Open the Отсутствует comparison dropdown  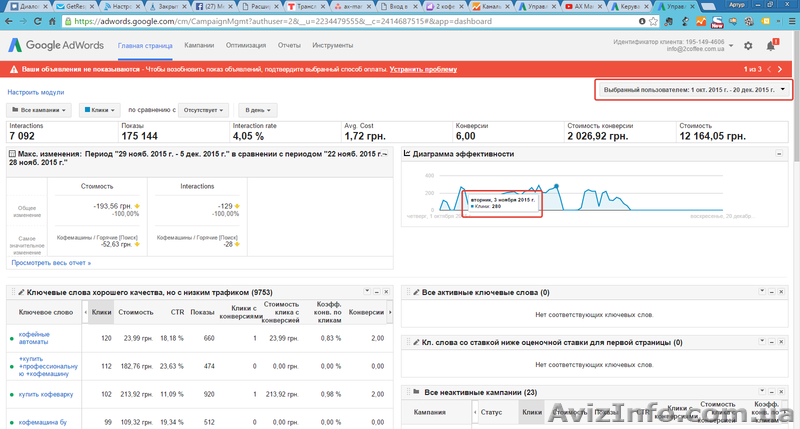(204, 109)
